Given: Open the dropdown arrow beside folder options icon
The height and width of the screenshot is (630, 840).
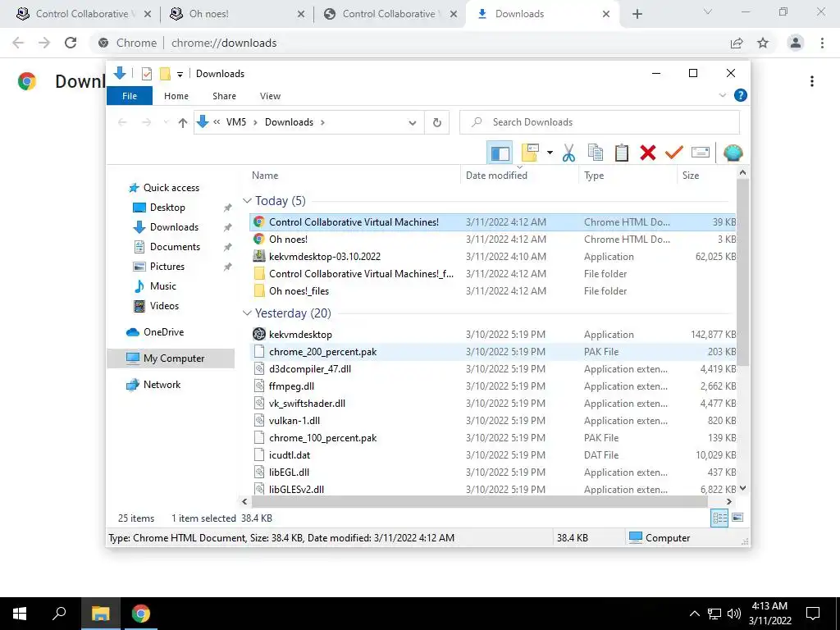Looking at the screenshot, I should click(x=550, y=153).
